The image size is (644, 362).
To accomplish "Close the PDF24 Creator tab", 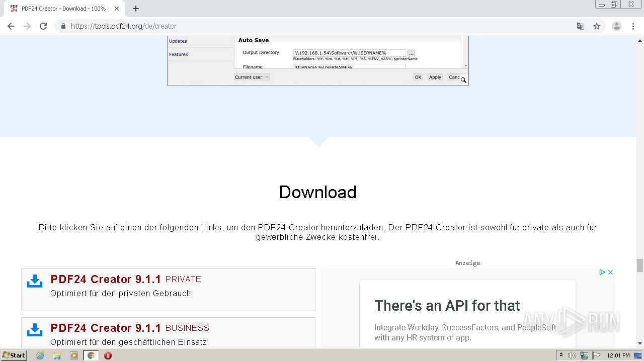I will point(117,9).
